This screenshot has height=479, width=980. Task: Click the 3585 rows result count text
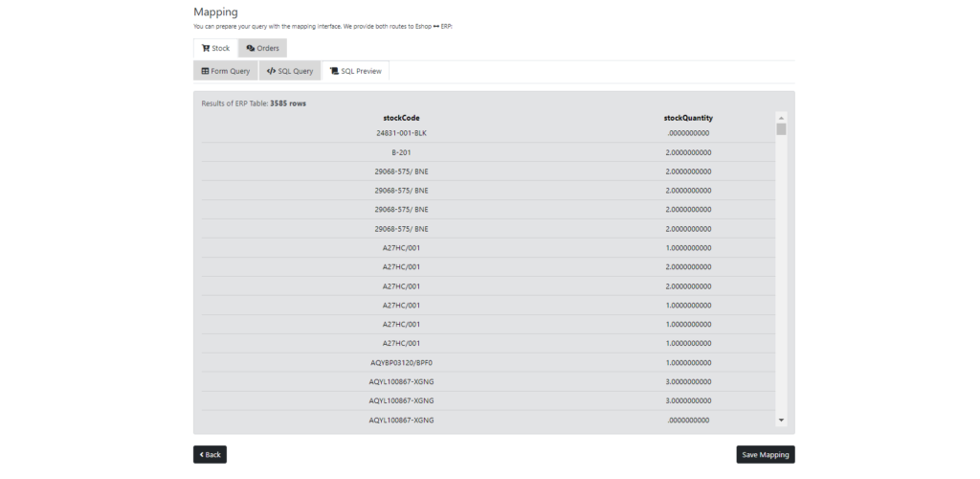click(x=288, y=103)
